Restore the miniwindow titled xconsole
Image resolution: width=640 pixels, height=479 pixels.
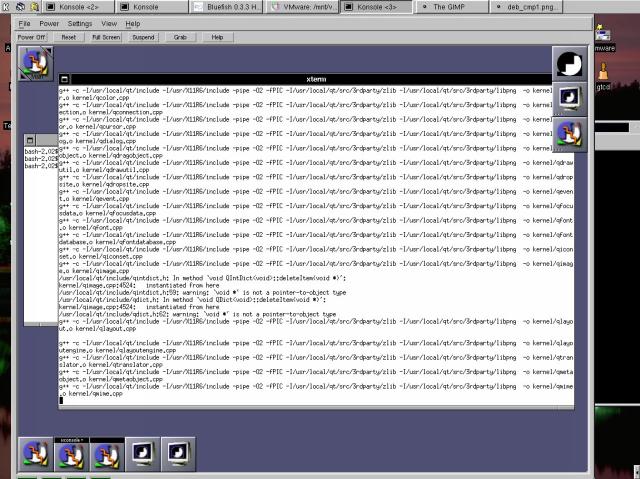tap(71, 454)
